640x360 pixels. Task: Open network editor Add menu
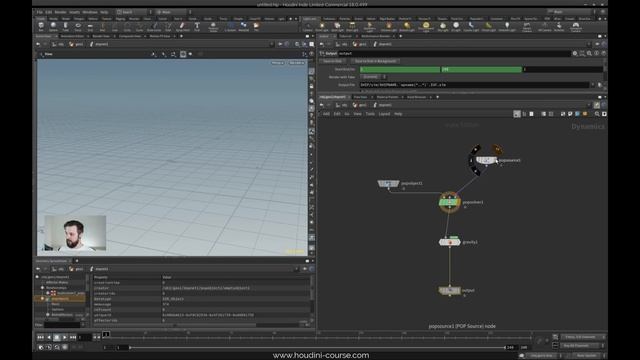[x=326, y=114]
